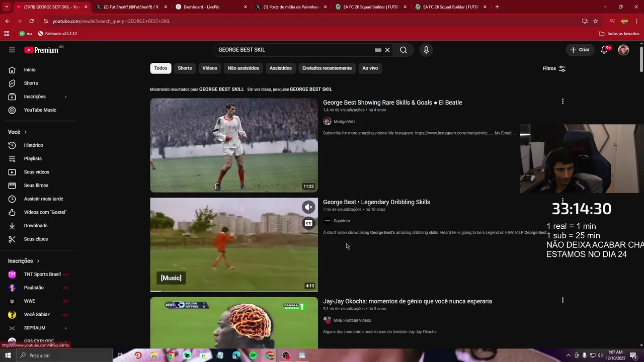Open Todos os favoritos bookmarks folder
This screenshot has width=644, height=362.
619,34
